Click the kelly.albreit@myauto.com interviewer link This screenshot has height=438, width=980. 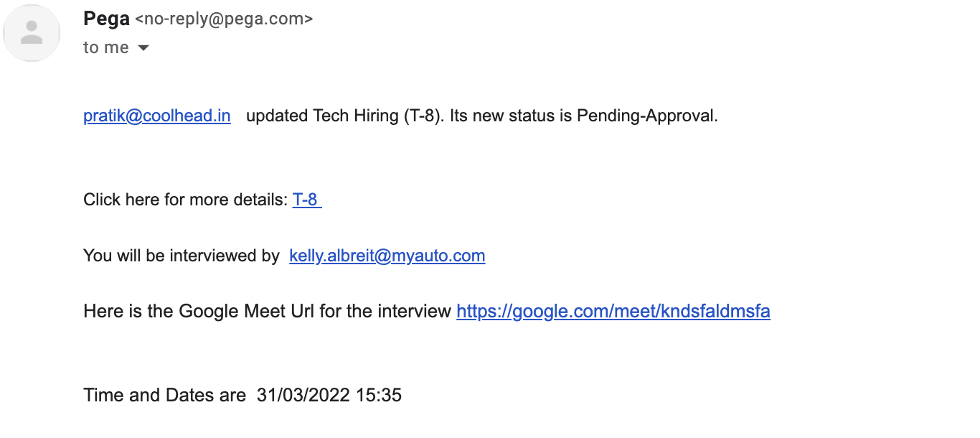click(387, 256)
